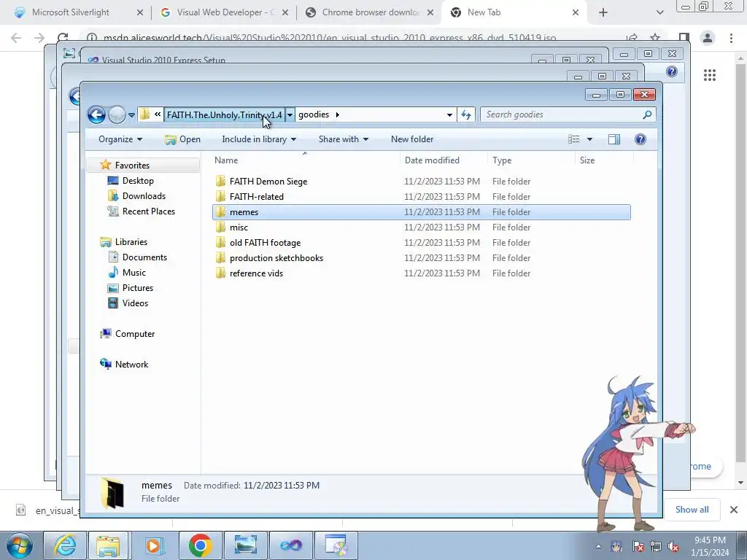747x560 pixels.
Task: Click the setup disc taskbar icon
Action: [x=336, y=545]
